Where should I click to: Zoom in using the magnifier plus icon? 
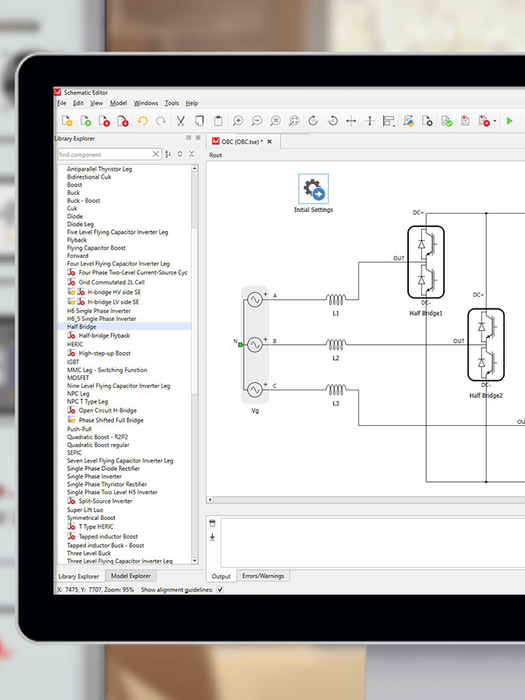(x=238, y=121)
